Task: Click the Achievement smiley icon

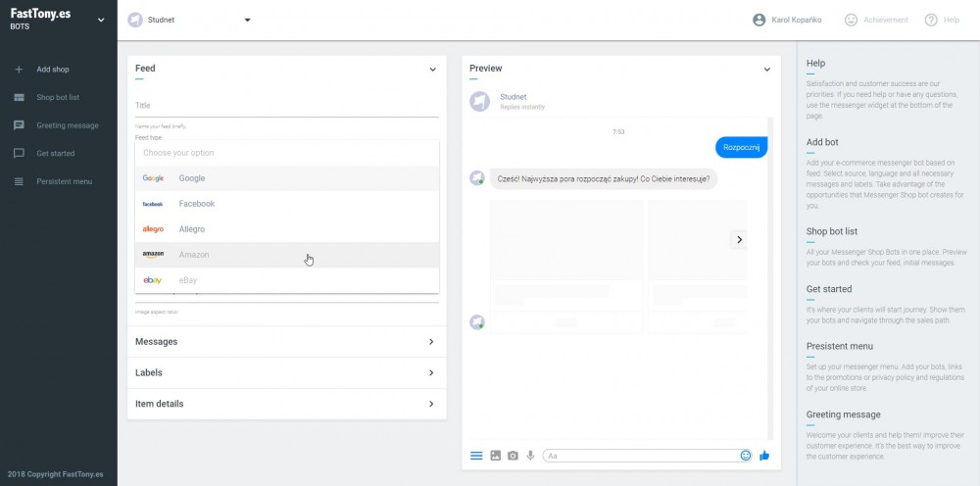Action: [851, 20]
